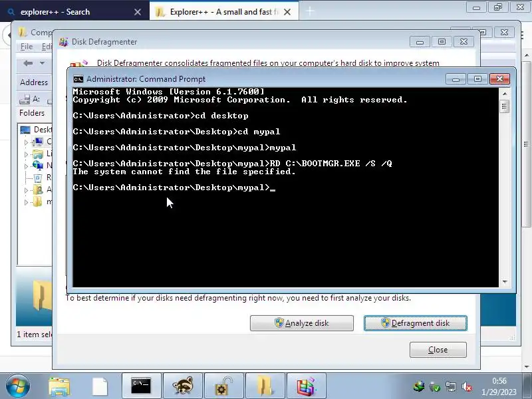Click the blank document taskbar icon

(100, 386)
